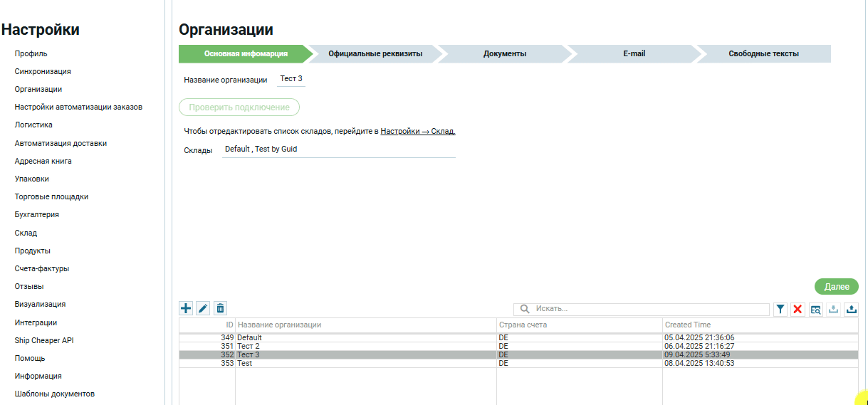Click the upload icon in the table toolbar
The image size is (868, 405).
click(x=851, y=309)
